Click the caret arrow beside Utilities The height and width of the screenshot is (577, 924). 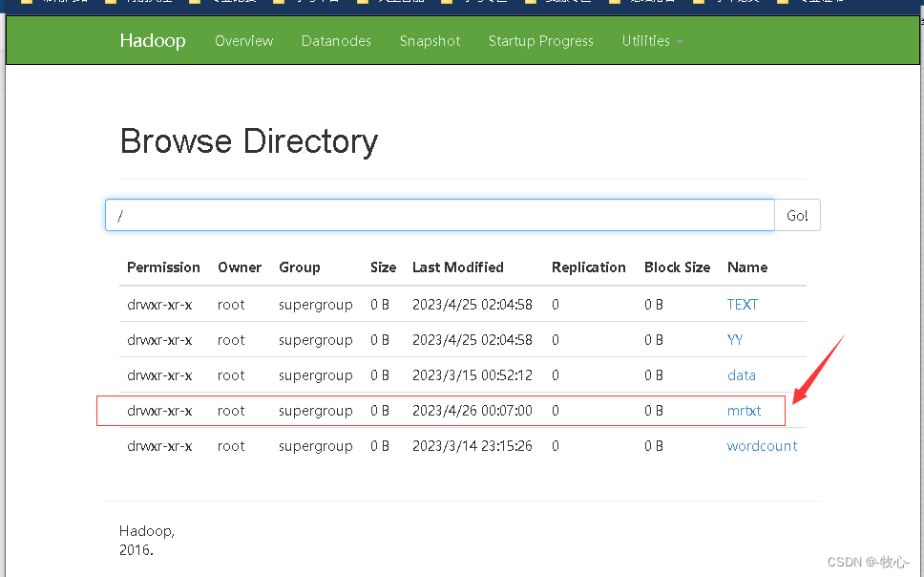pos(680,42)
